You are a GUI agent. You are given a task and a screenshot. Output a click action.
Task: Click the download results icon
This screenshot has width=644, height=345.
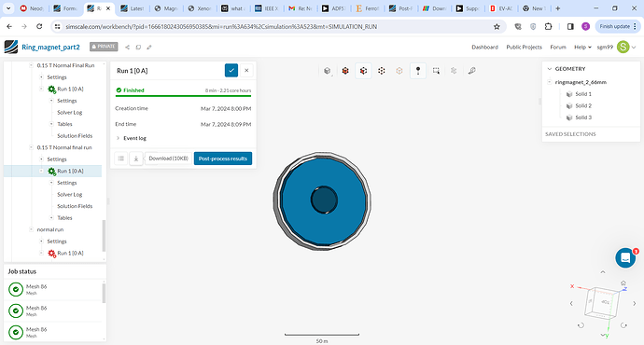136,159
